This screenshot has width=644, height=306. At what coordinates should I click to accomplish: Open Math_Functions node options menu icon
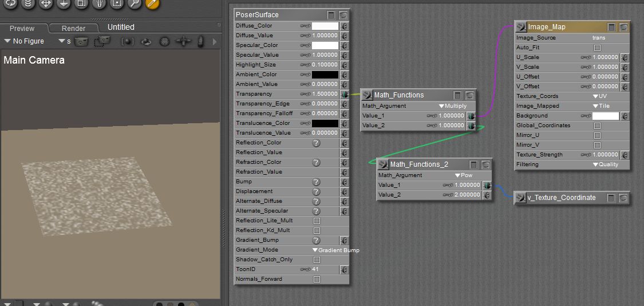(458, 96)
